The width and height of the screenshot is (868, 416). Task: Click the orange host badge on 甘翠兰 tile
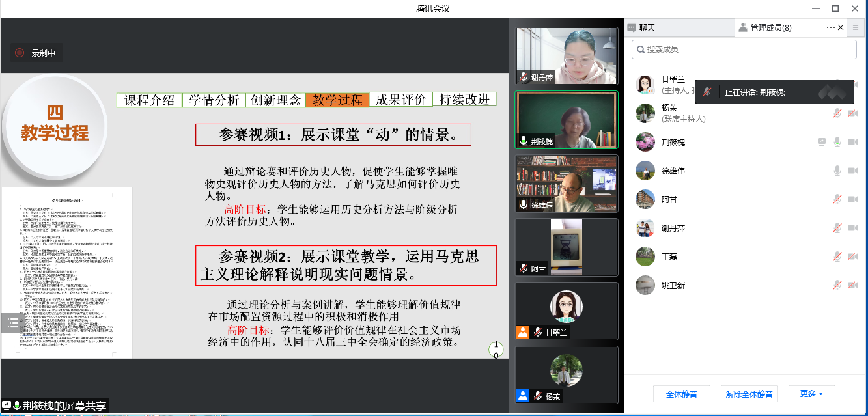(522, 332)
